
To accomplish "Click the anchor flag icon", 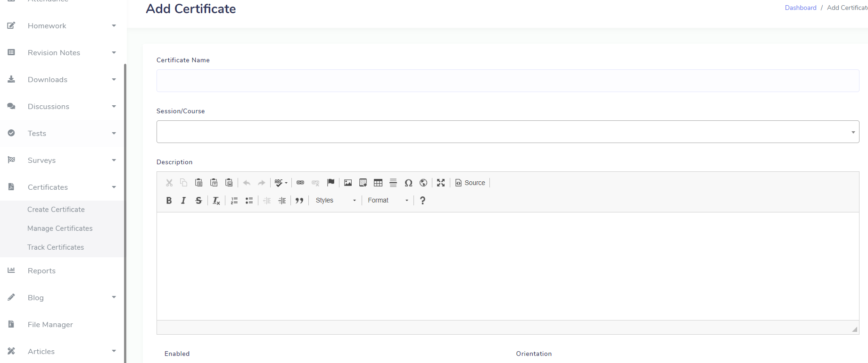I will coord(331,183).
